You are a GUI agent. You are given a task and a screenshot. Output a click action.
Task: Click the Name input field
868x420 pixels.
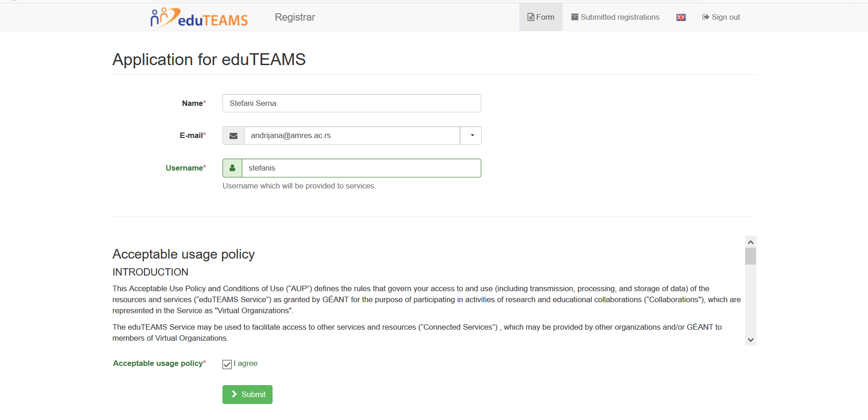coord(352,103)
